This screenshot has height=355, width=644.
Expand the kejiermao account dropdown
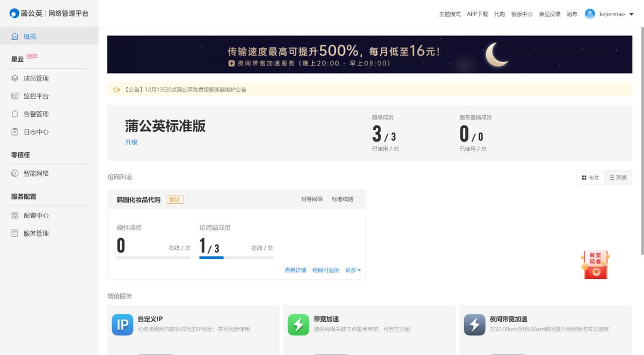tap(611, 14)
